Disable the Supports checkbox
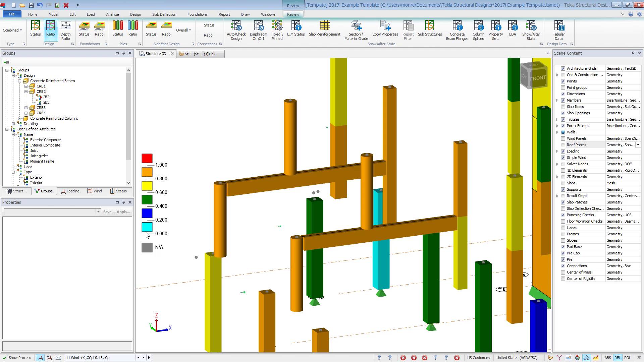Screen dimensions: 644x362 click(563, 189)
